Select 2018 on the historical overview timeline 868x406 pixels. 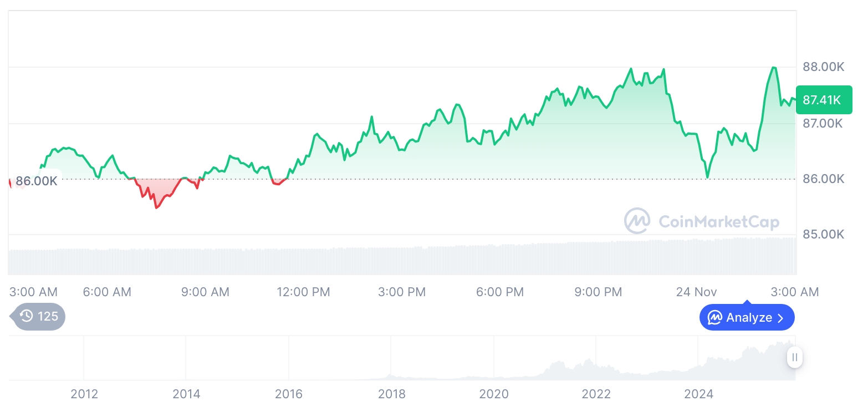pos(391,394)
